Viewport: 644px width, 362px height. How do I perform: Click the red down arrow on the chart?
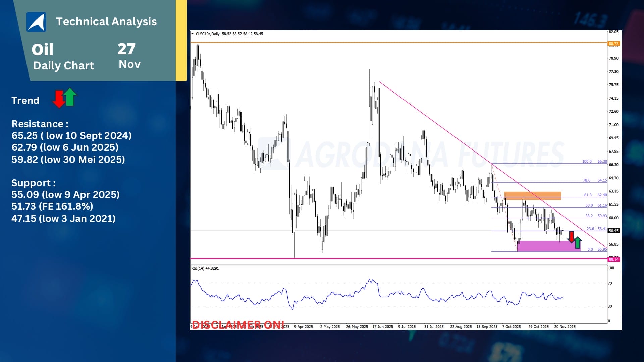coord(571,237)
